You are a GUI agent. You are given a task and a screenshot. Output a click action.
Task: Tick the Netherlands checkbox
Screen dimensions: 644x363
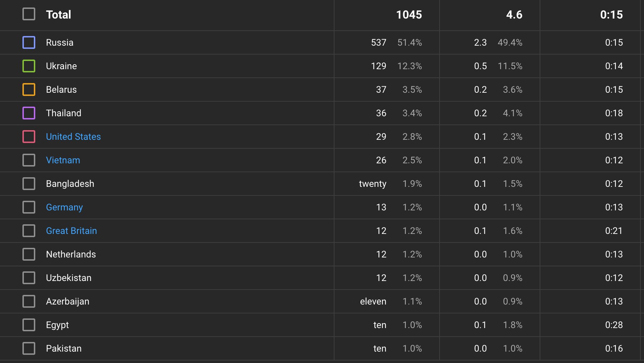(x=29, y=254)
